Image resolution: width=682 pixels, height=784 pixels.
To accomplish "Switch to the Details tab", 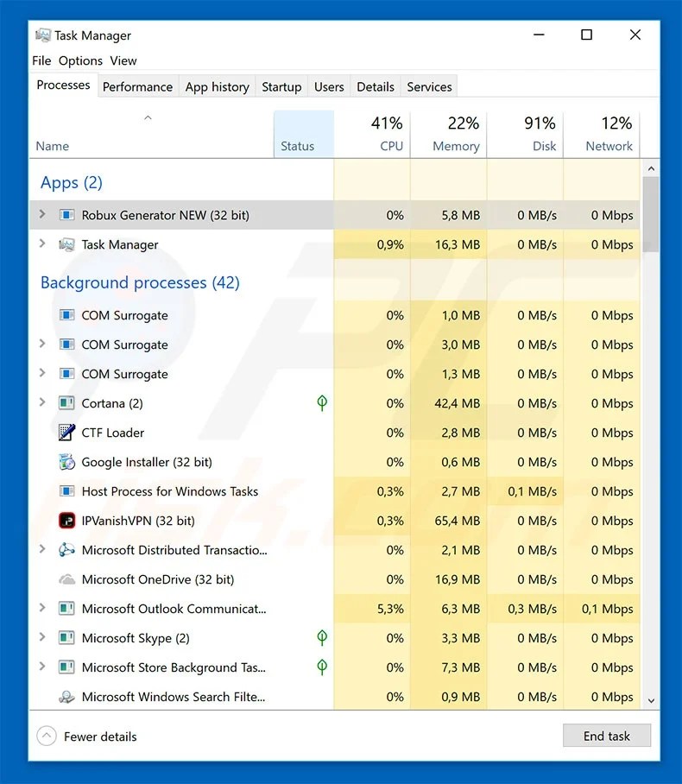I will (376, 86).
